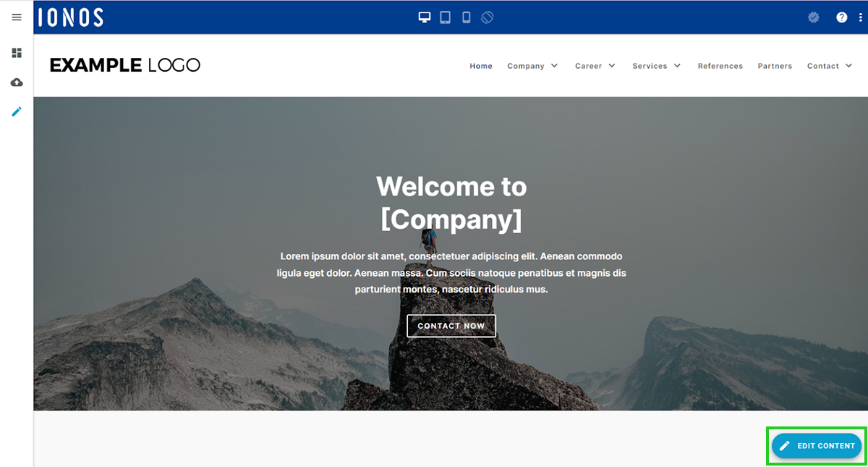The width and height of the screenshot is (868, 467).
Task: Switch to mobile phone preview
Action: click(467, 17)
